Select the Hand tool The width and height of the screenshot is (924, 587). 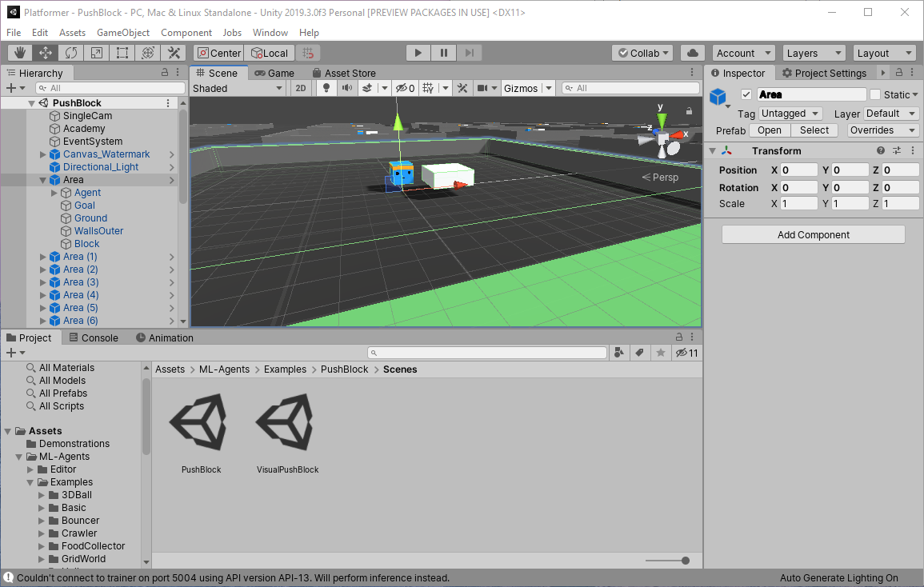point(19,53)
